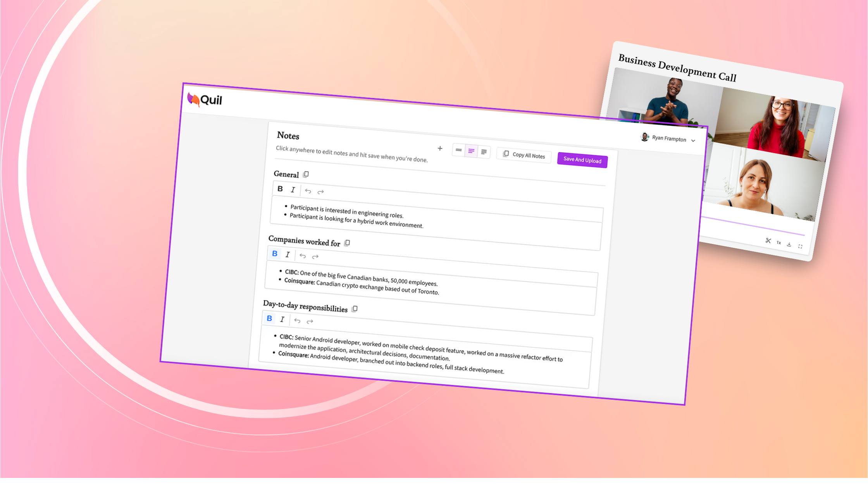Download the Business Development Call recording
This screenshot has height=488, width=868.
[789, 244]
